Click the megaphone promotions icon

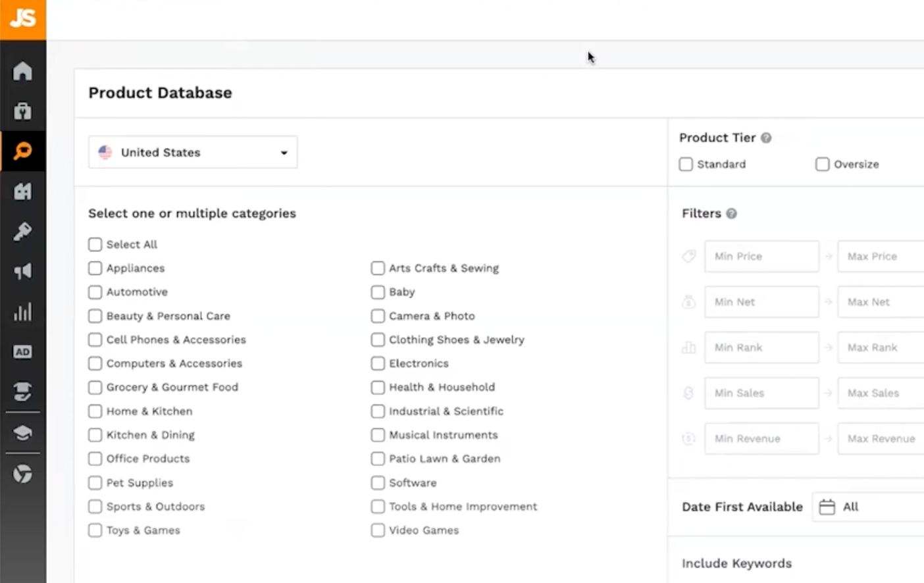click(x=23, y=271)
